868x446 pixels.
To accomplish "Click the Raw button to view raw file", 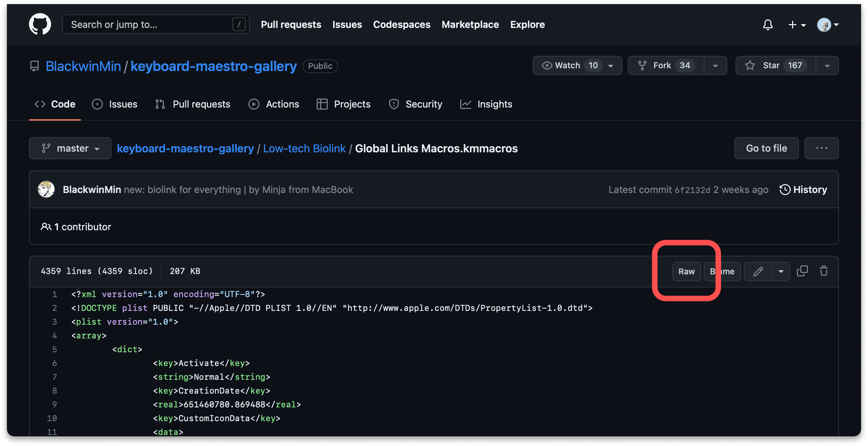I will click(x=687, y=271).
